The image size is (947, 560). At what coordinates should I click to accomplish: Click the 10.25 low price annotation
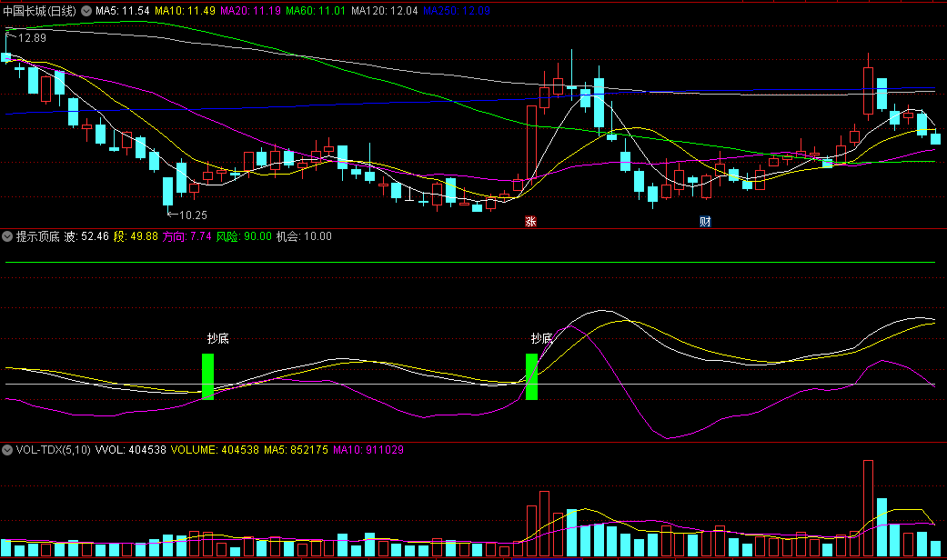click(193, 215)
